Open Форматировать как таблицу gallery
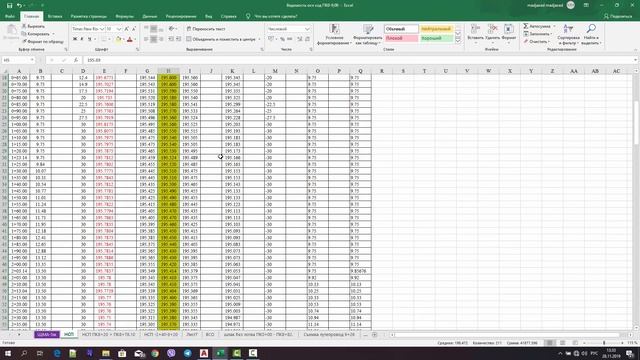This screenshot has height=360, width=640. coord(369,34)
